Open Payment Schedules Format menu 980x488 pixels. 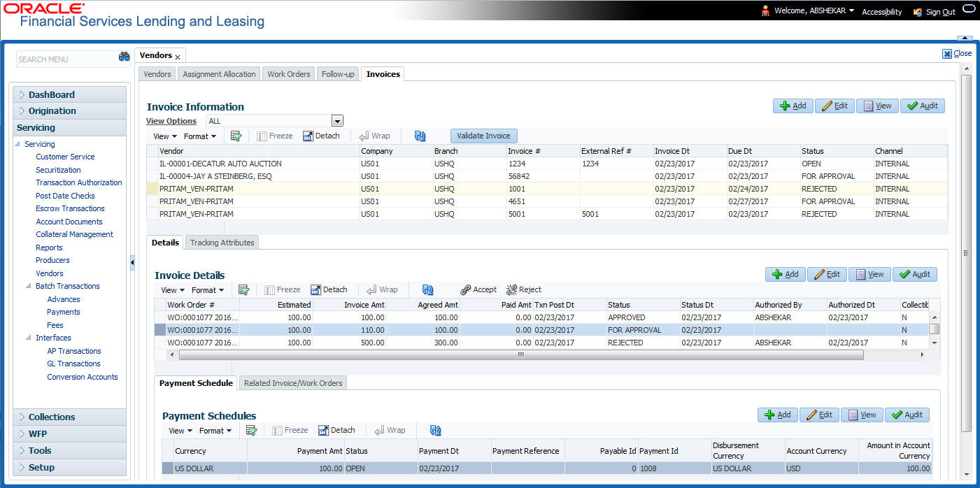(215, 431)
